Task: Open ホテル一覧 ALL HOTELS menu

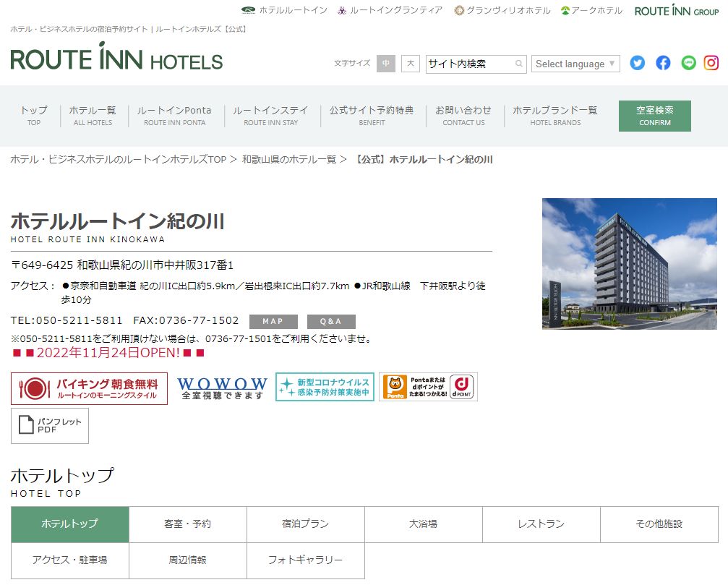Action: tap(93, 116)
